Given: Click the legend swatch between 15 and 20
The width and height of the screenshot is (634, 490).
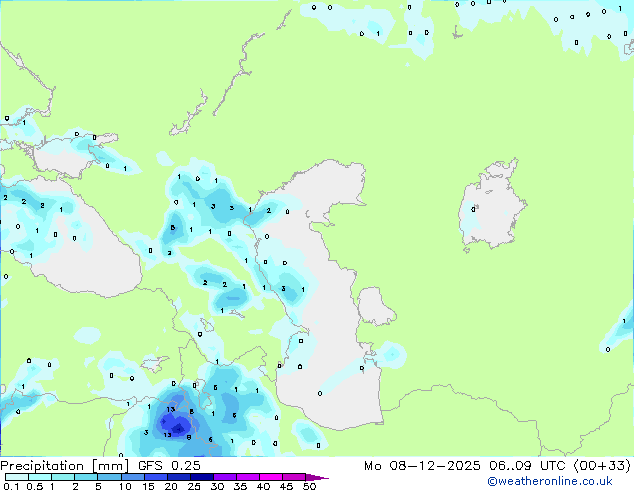Looking at the screenshot, I should pyautogui.click(x=155, y=477).
